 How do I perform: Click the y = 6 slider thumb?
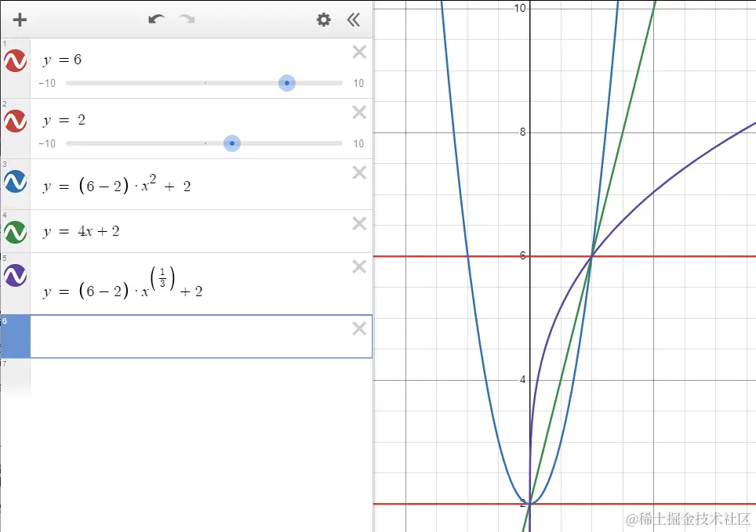[287, 83]
